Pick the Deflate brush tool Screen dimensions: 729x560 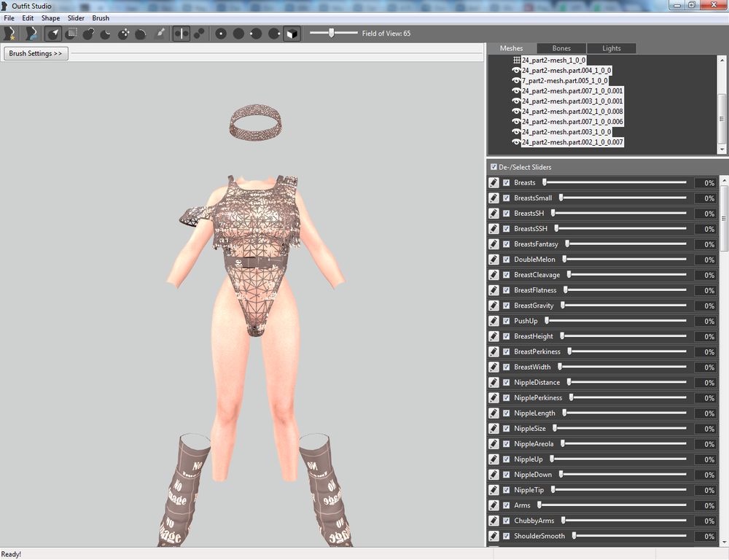pos(106,34)
